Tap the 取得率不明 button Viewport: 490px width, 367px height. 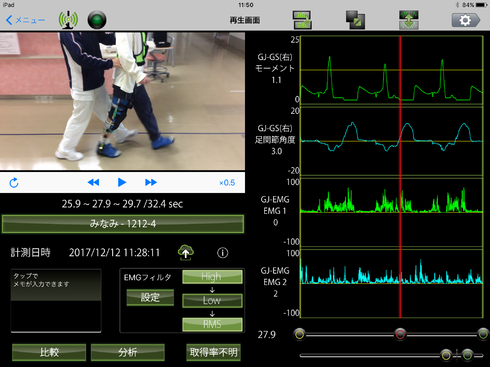(x=213, y=352)
